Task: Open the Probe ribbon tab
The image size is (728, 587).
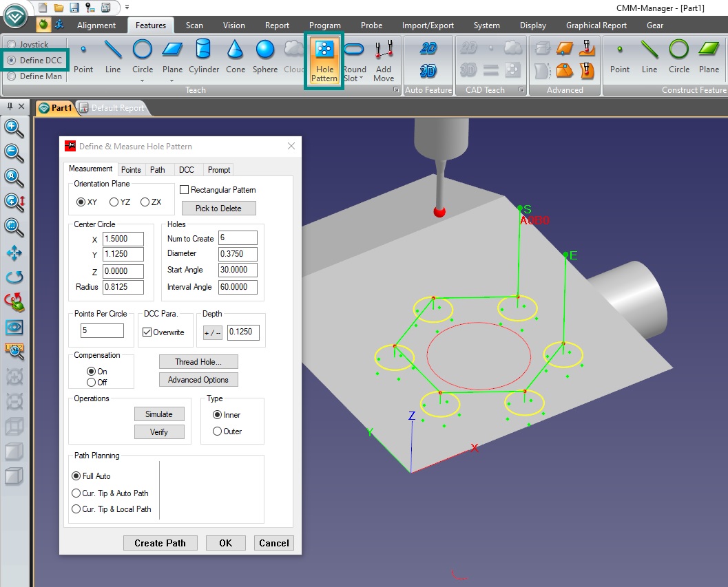Action: 371,25
